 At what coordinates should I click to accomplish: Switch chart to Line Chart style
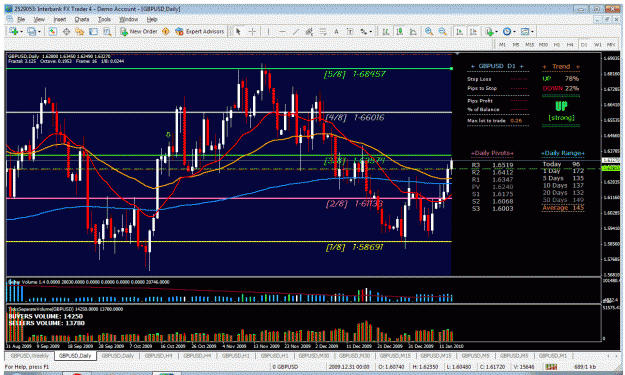(x=413, y=31)
